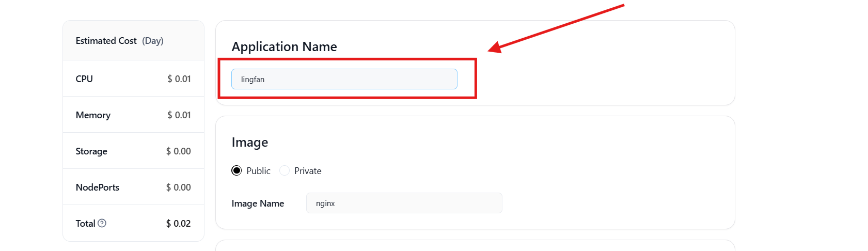The width and height of the screenshot is (868, 251).
Task: Click the Memory cost row label
Action: tap(93, 115)
